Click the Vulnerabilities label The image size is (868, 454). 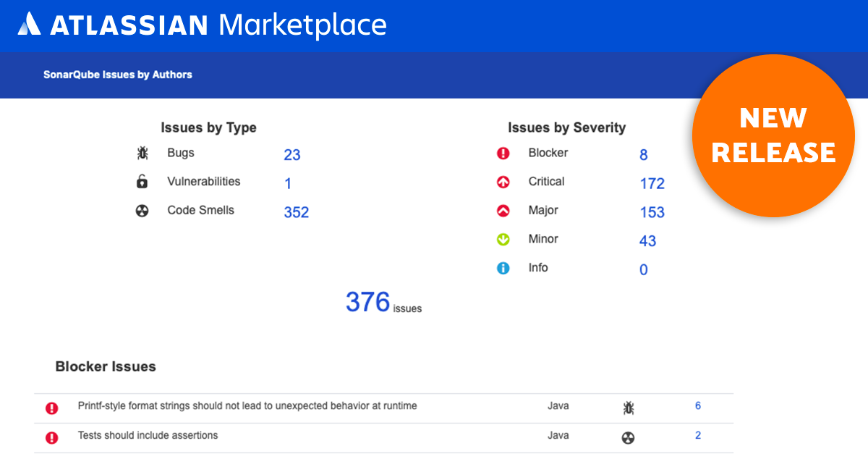point(204,182)
